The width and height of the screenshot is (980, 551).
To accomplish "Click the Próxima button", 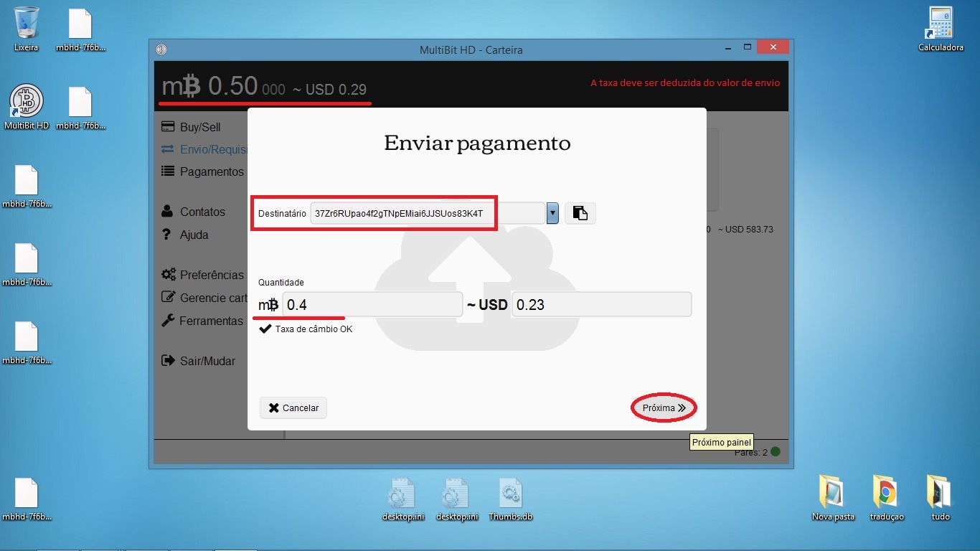I will tap(664, 408).
